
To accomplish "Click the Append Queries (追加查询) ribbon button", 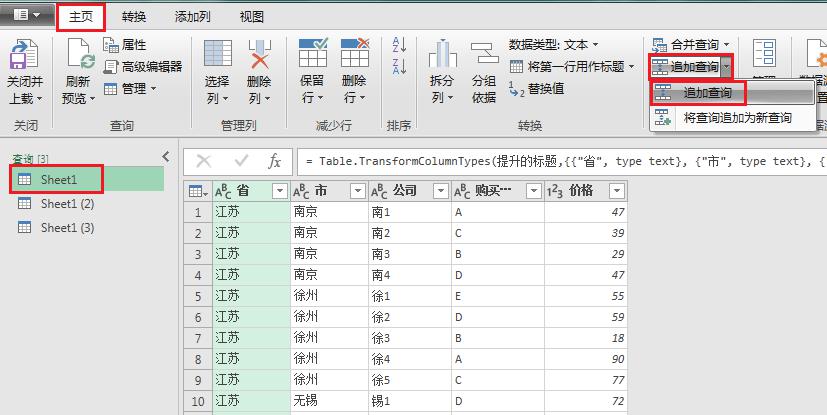I will [686, 66].
